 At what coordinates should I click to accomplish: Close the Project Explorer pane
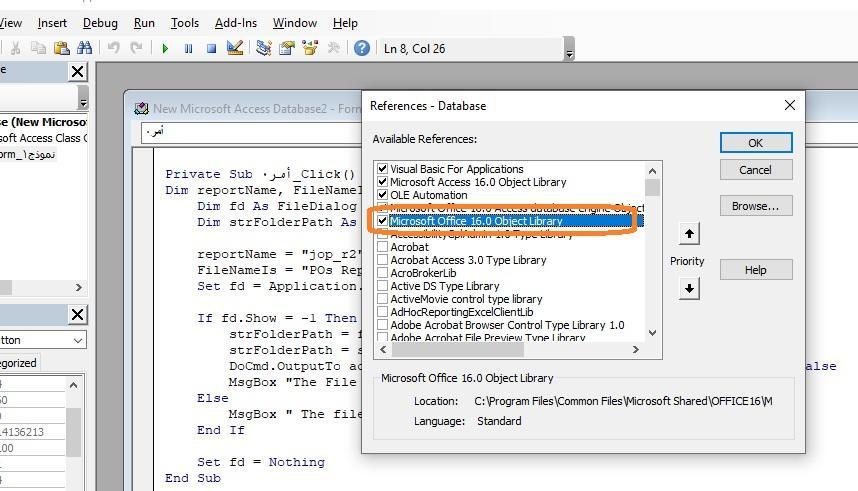click(78, 71)
